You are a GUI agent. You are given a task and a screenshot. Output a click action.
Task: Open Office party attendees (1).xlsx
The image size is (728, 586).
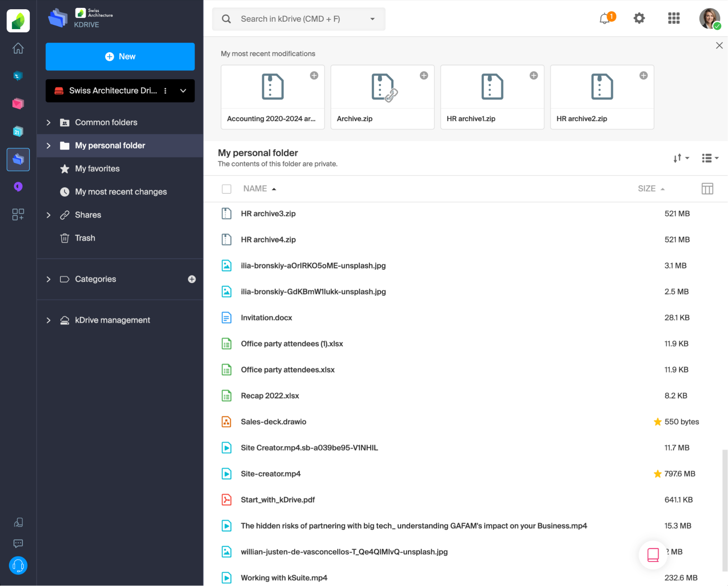coord(292,344)
